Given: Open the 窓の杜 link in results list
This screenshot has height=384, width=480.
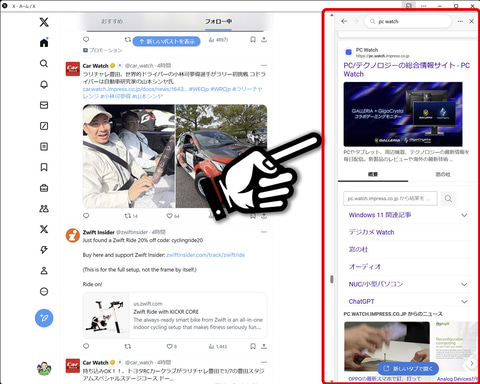Looking at the screenshot, I should click(358, 249).
